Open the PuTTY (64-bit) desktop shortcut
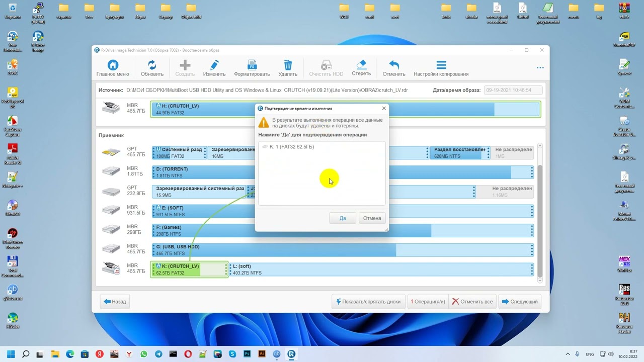Screen dimensions: 644x362 [x=38, y=12]
